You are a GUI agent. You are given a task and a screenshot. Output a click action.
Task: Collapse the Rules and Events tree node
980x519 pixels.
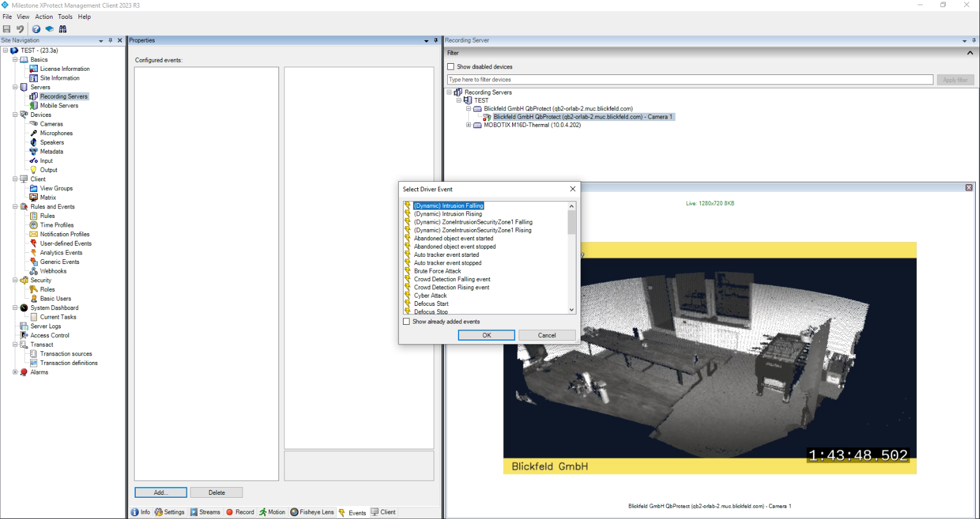click(x=15, y=207)
